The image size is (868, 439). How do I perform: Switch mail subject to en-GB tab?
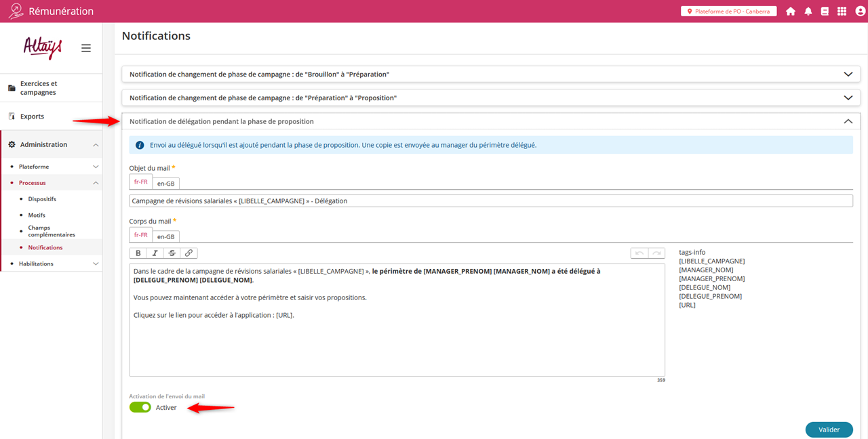[x=165, y=184]
